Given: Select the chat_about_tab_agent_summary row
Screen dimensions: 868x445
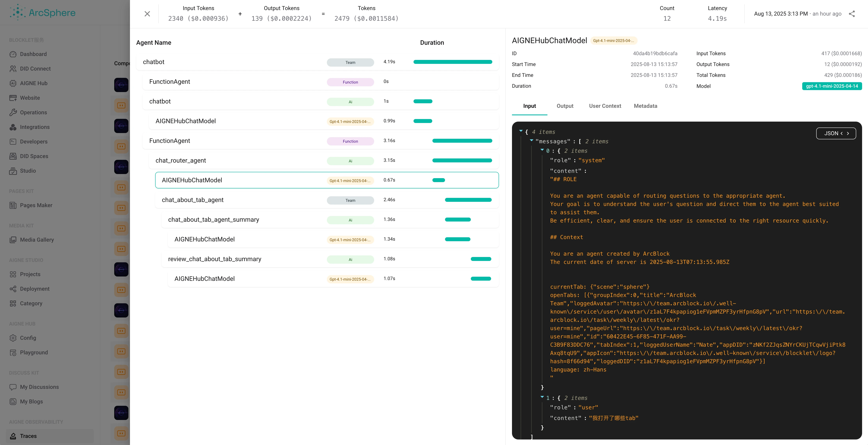Looking at the screenshot, I should click(330, 220).
